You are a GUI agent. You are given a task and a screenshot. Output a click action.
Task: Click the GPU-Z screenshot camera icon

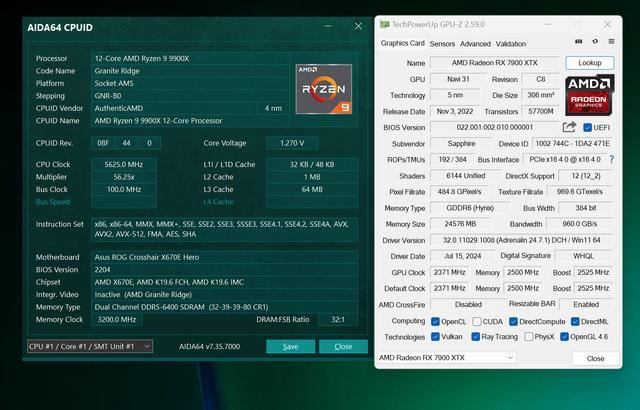pos(580,42)
